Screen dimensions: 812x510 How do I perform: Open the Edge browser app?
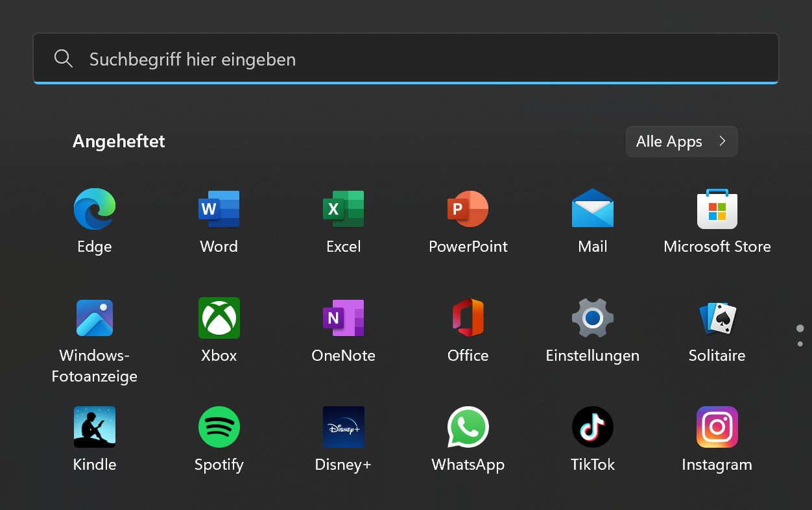(x=95, y=209)
